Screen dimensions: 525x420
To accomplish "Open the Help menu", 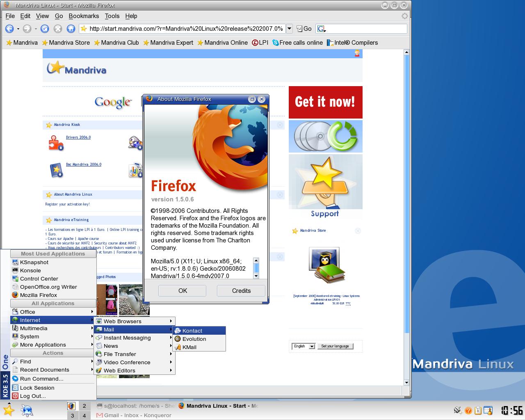I will [131, 16].
